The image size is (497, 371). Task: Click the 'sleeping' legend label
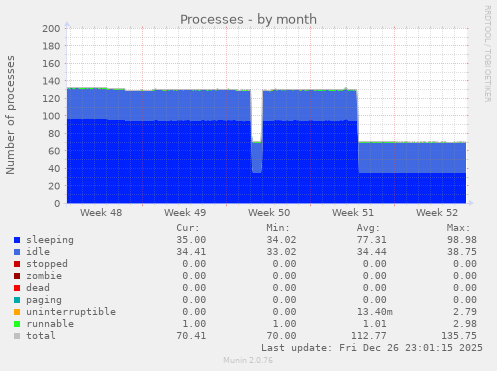50,240
